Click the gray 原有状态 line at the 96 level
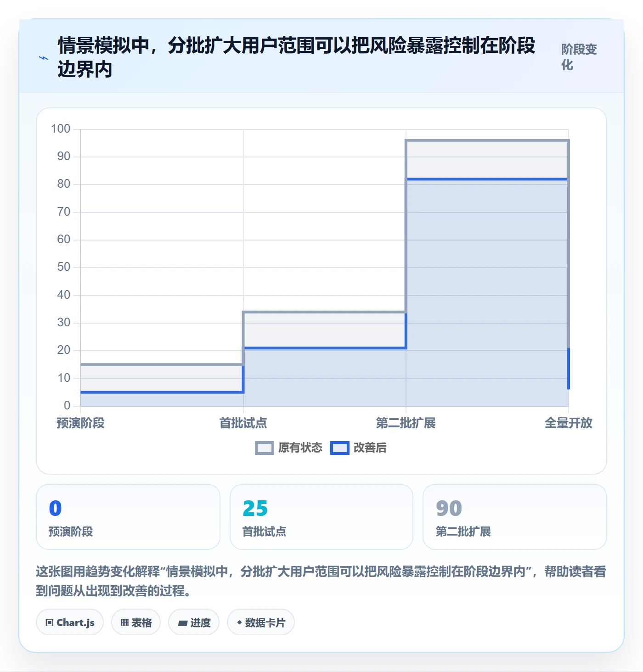Image resolution: width=643 pixels, height=672 pixels. coord(487,140)
